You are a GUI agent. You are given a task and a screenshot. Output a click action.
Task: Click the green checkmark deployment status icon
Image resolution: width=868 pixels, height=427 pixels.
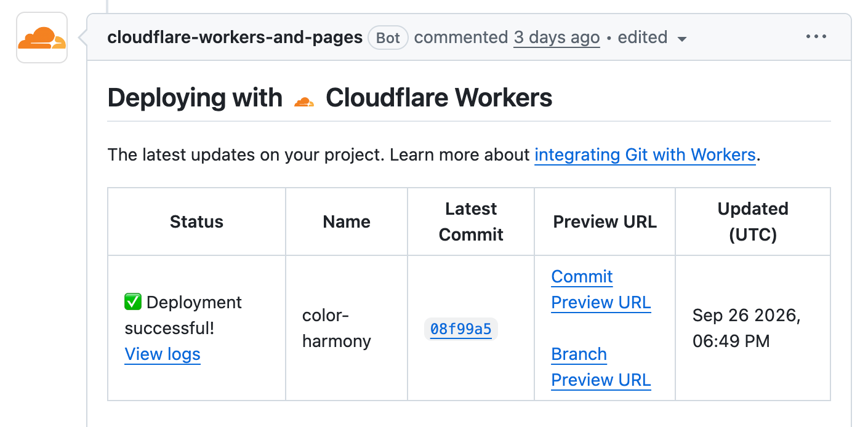133,302
